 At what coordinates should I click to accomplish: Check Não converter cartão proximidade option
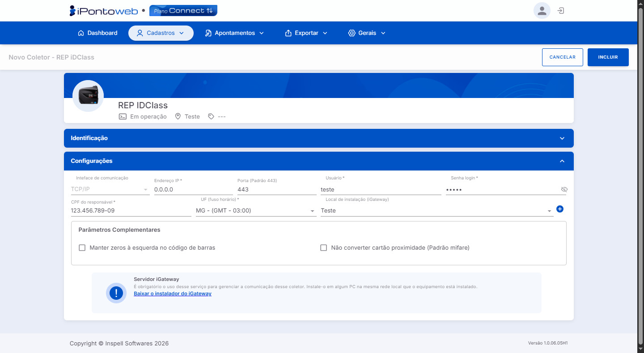click(324, 247)
